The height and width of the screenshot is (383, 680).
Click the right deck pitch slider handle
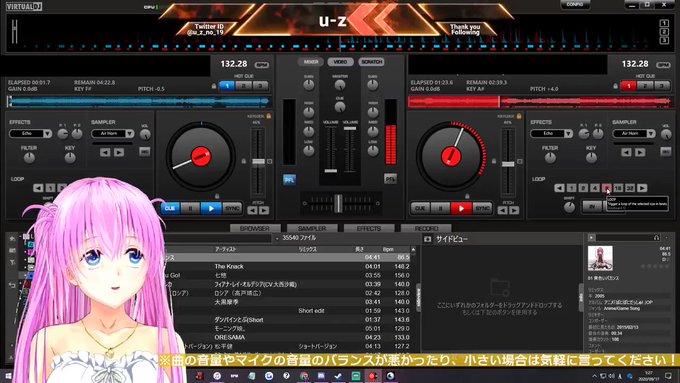[x=508, y=164]
